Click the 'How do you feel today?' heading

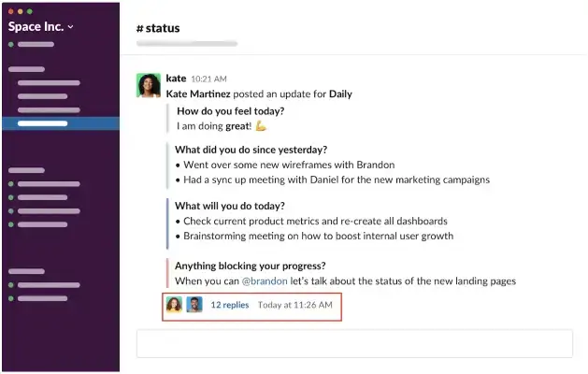click(x=230, y=110)
